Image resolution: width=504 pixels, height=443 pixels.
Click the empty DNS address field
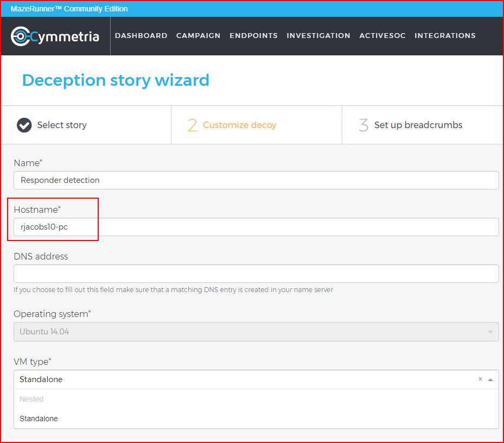click(256, 274)
